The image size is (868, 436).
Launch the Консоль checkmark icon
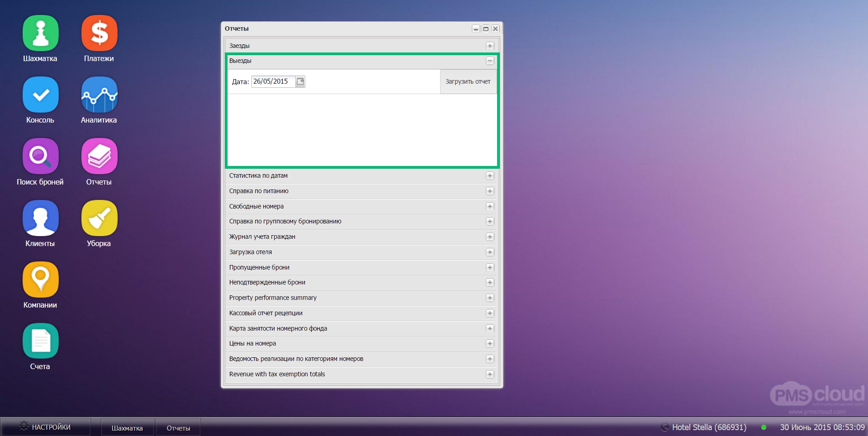pos(41,95)
